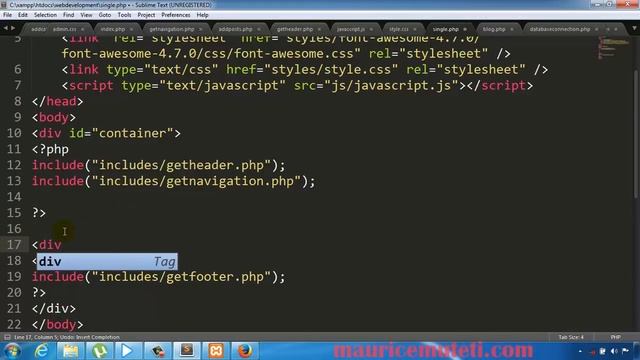Launch Internet Explorer from the taskbar
This screenshot has height=360, width=640.
41,351
